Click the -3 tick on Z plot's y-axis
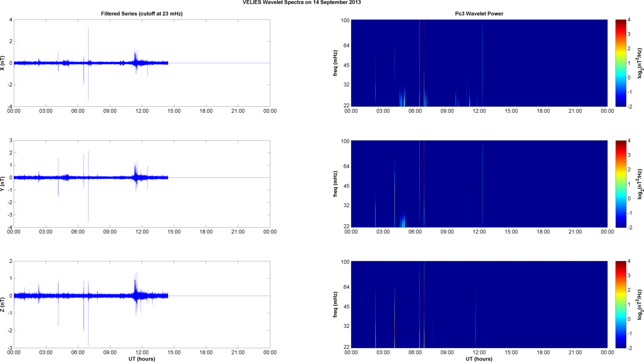 [9, 348]
